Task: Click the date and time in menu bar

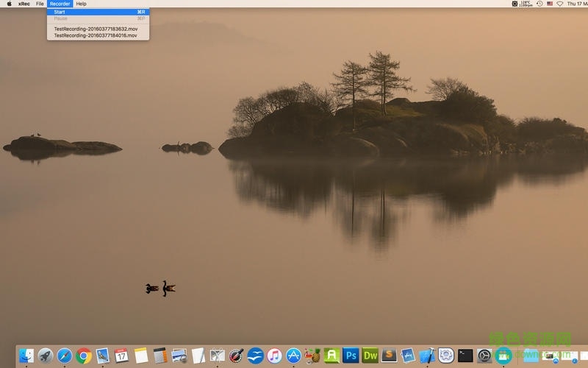Action: [x=578, y=4]
